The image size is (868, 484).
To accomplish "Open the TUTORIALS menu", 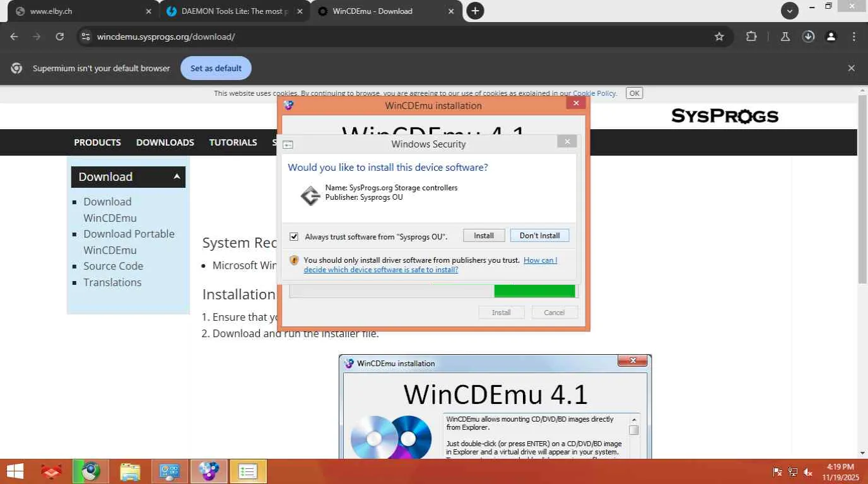I will 233,142.
